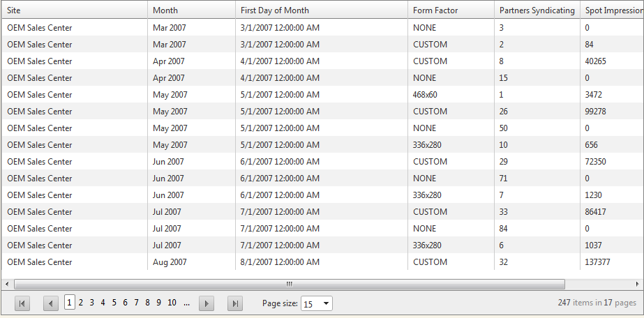Go to the next page
Viewport: 644px width, 318px height.
[x=206, y=303]
